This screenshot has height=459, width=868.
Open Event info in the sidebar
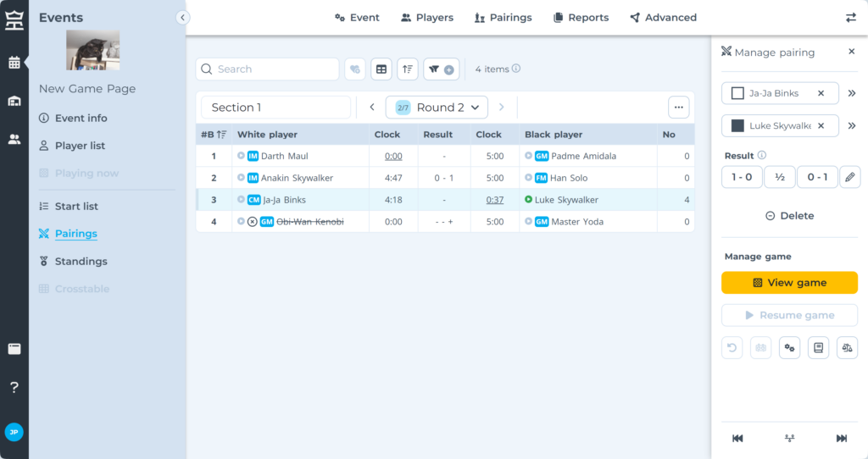(x=73, y=118)
